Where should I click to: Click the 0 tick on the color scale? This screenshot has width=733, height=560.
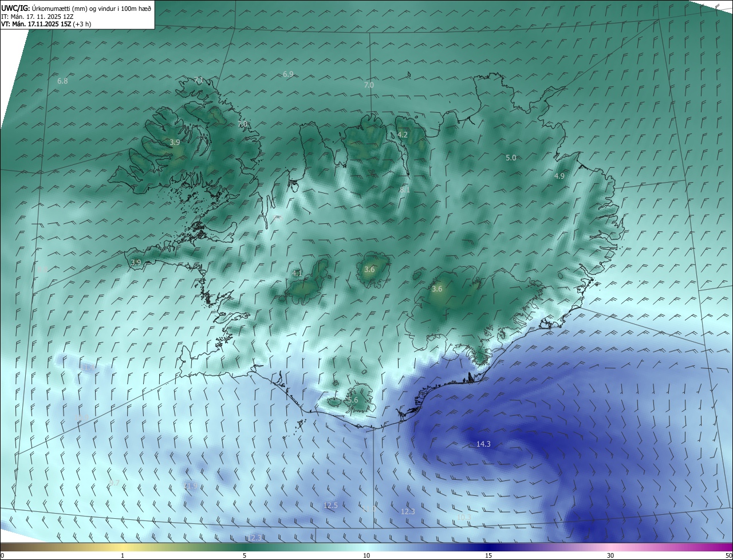tap(2, 556)
